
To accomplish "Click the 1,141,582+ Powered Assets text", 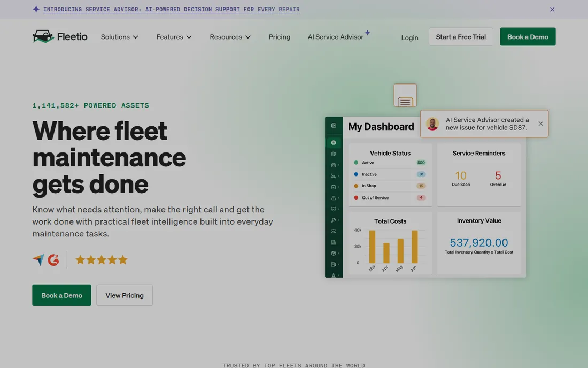I will 91,105.
